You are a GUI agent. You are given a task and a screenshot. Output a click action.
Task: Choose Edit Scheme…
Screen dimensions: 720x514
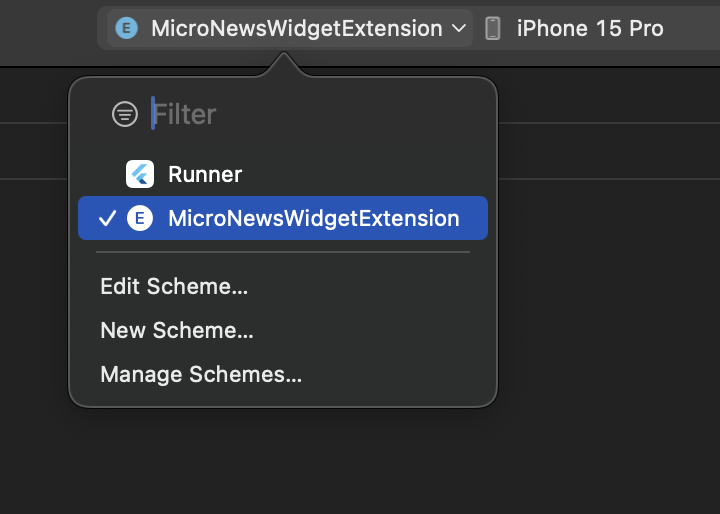pyautogui.click(x=174, y=287)
